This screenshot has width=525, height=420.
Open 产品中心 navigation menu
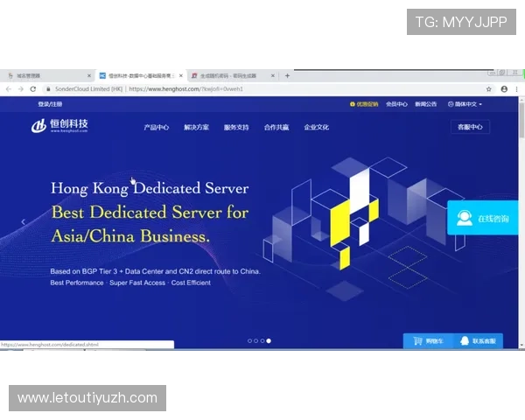(x=157, y=127)
